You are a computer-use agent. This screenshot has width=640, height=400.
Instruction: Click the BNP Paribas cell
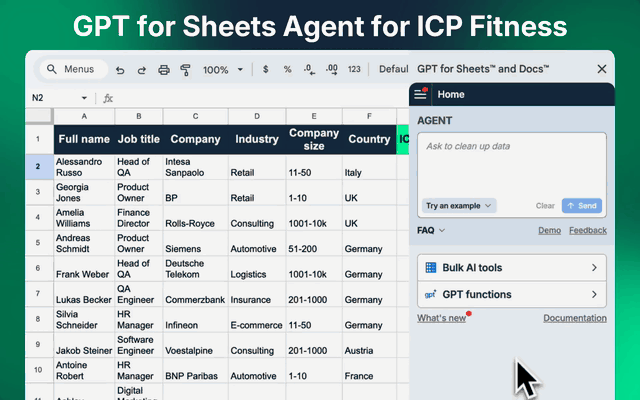click(196, 370)
